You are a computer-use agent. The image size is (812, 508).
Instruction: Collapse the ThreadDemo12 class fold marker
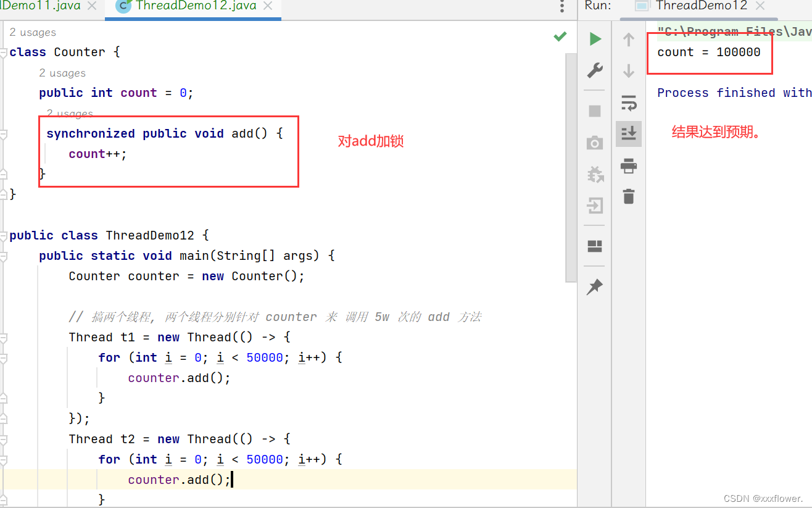coord(4,235)
